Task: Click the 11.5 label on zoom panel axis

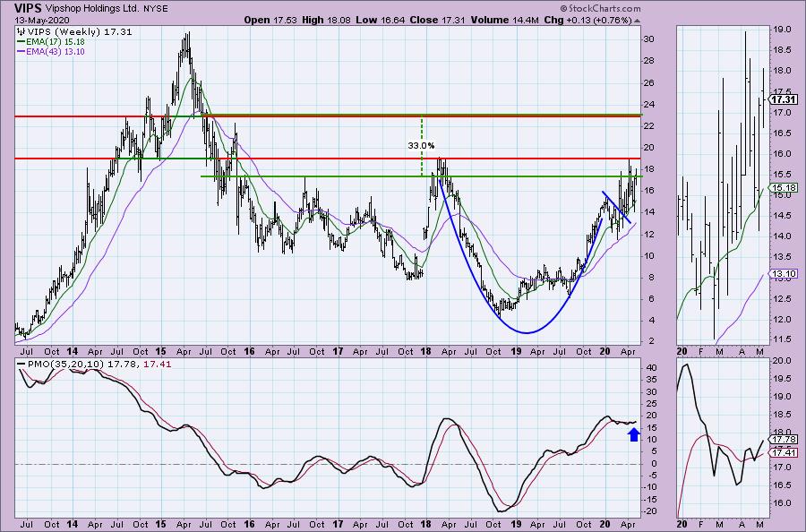Action: tap(782, 339)
